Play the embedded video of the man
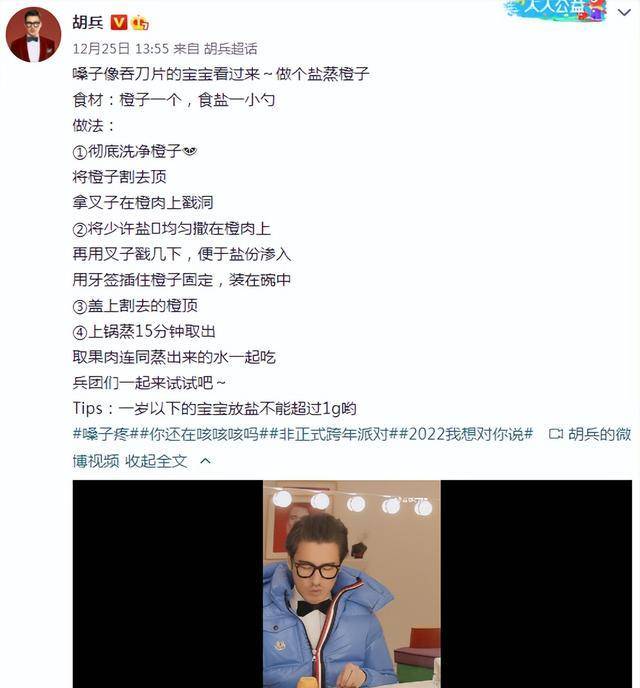This screenshot has height=688, width=640. click(x=352, y=584)
